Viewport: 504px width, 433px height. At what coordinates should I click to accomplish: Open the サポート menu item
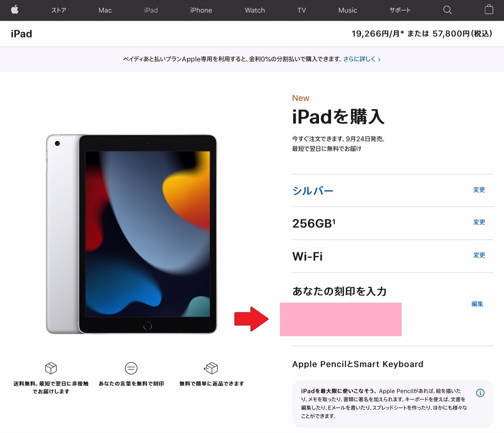click(400, 10)
